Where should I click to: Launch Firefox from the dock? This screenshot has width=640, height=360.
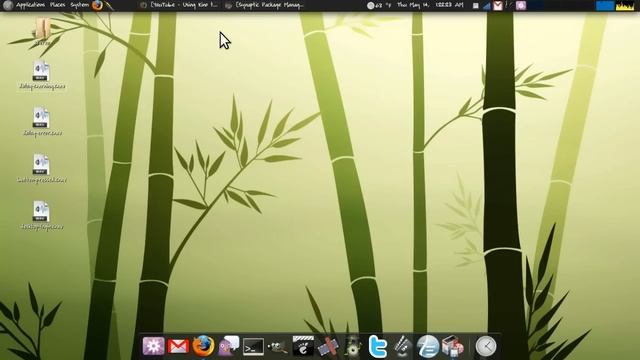pos(203,346)
